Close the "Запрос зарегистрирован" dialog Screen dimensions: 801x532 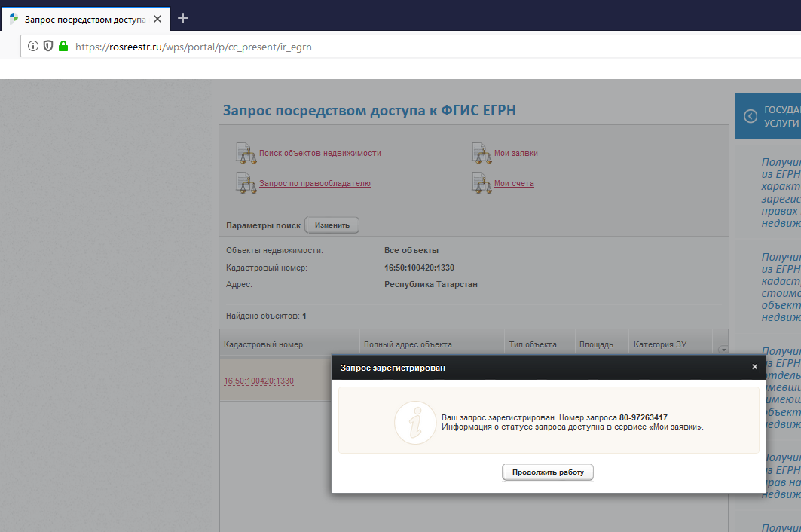pos(754,367)
